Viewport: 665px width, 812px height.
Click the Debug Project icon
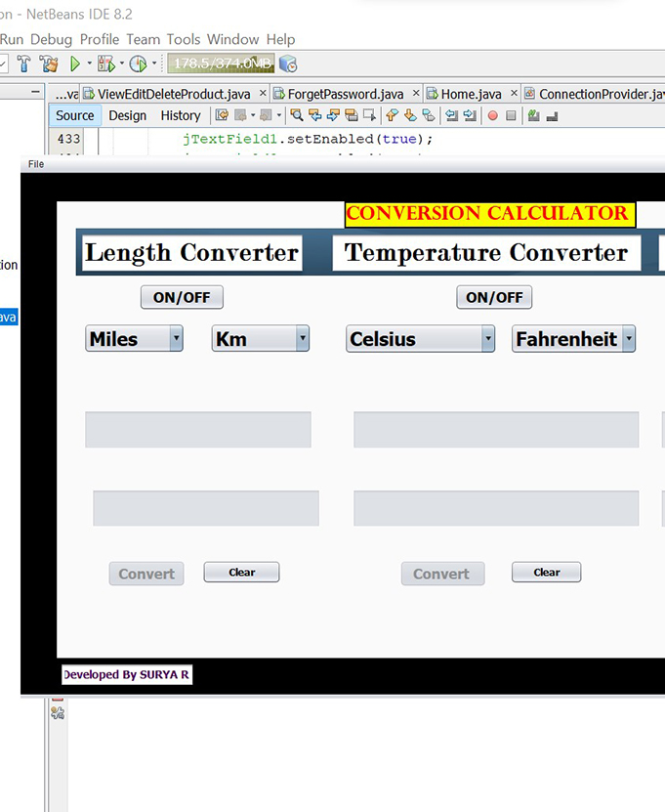tap(106, 64)
